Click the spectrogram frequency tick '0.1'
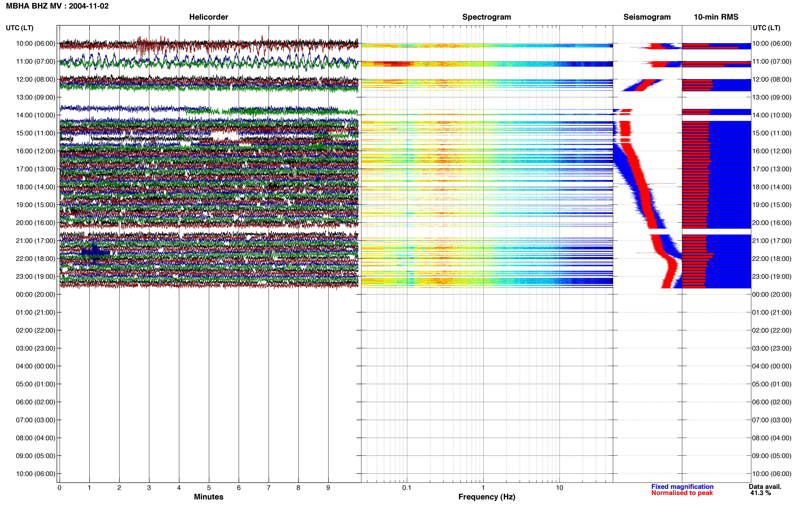Viewport: 812px width, 508px height. [407, 488]
